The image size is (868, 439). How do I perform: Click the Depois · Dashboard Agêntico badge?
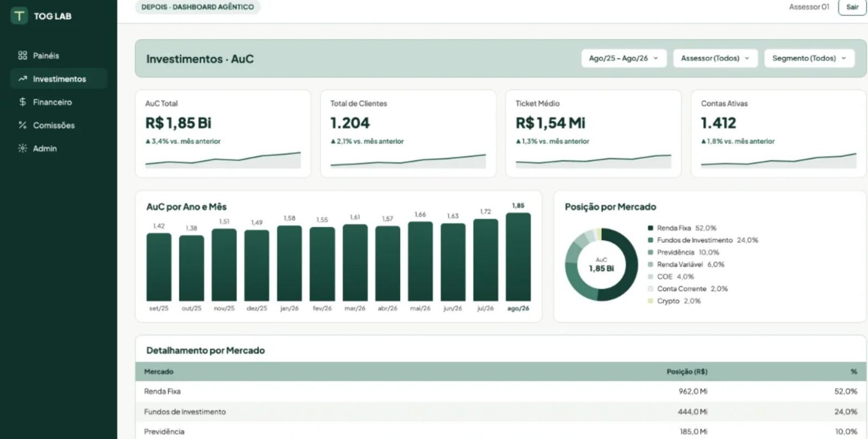click(x=197, y=7)
